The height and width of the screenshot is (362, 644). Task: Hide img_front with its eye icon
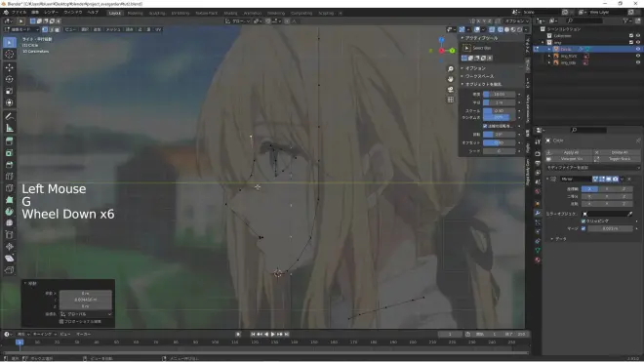point(638,56)
